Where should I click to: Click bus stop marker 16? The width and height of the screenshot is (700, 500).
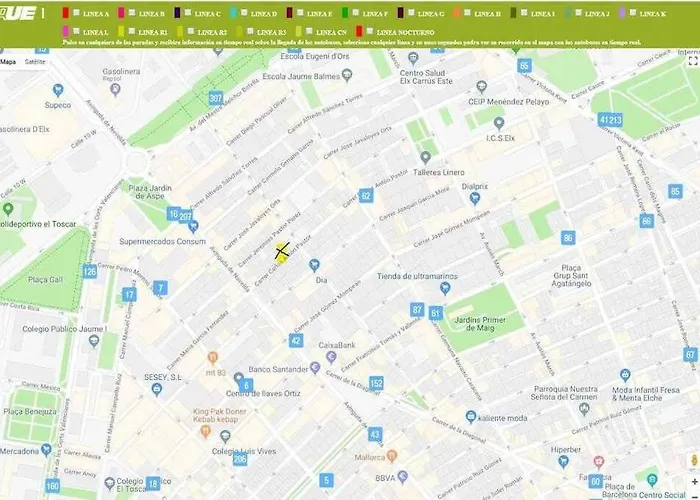click(x=174, y=214)
